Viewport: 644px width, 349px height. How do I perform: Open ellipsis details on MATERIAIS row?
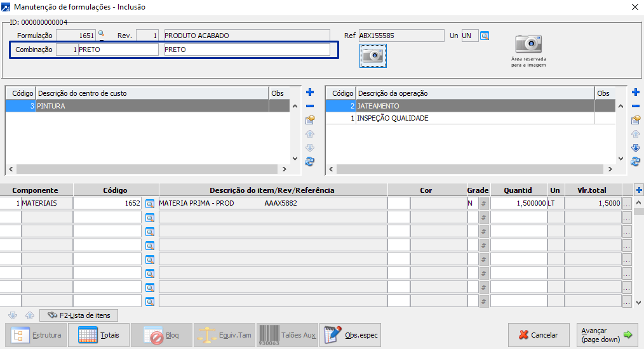pyautogui.click(x=627, y=204)
